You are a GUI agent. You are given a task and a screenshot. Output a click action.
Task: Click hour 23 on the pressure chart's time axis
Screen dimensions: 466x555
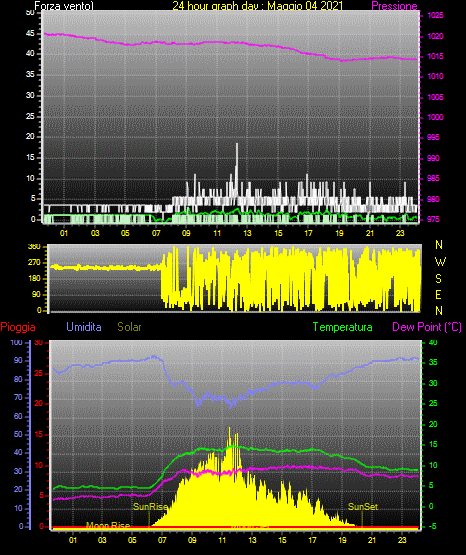point(400,233)
